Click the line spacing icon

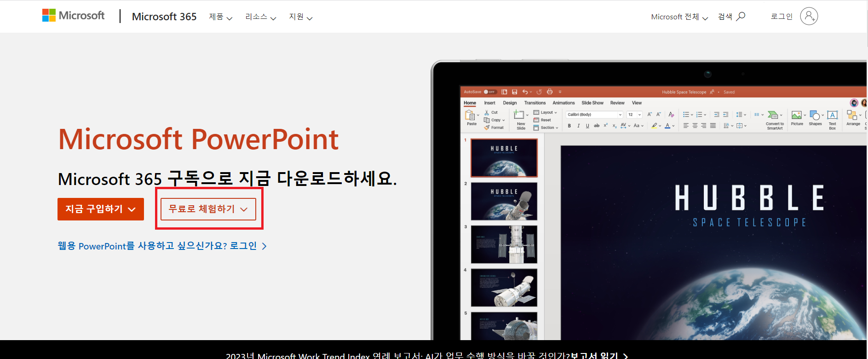click(739, 115)
